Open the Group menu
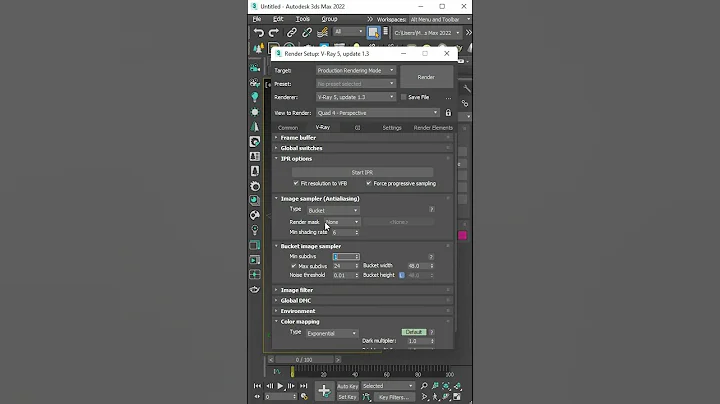The width and height of the screenshot is (720, 404). pyautogui.click(x=329, y=19)
